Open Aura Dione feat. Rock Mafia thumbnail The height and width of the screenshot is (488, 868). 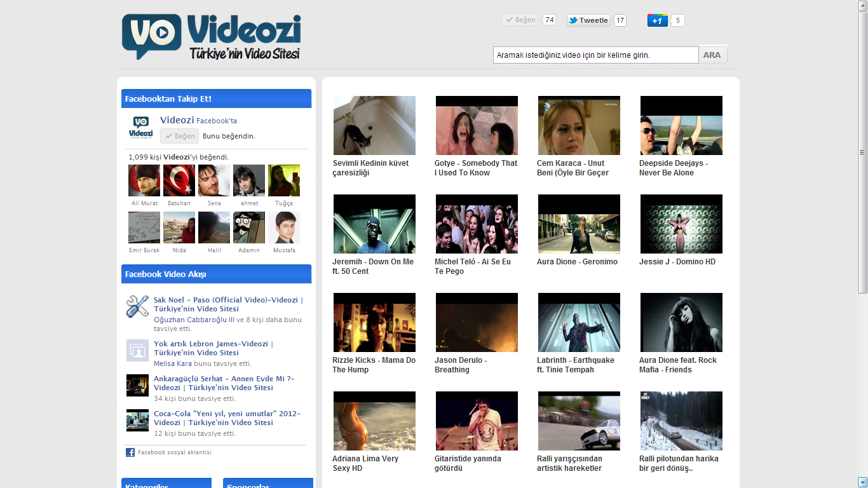pyautogui.click(x=681, y=322)
